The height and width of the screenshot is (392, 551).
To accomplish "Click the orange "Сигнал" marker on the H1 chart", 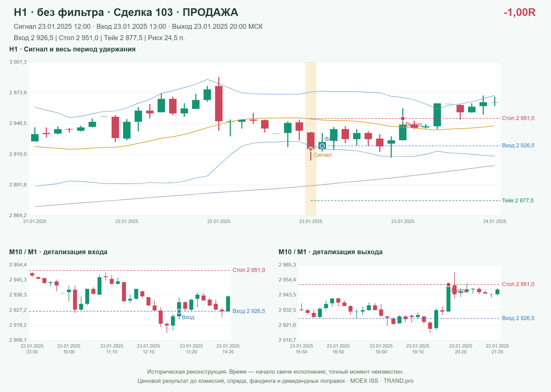I will (311, 149).
